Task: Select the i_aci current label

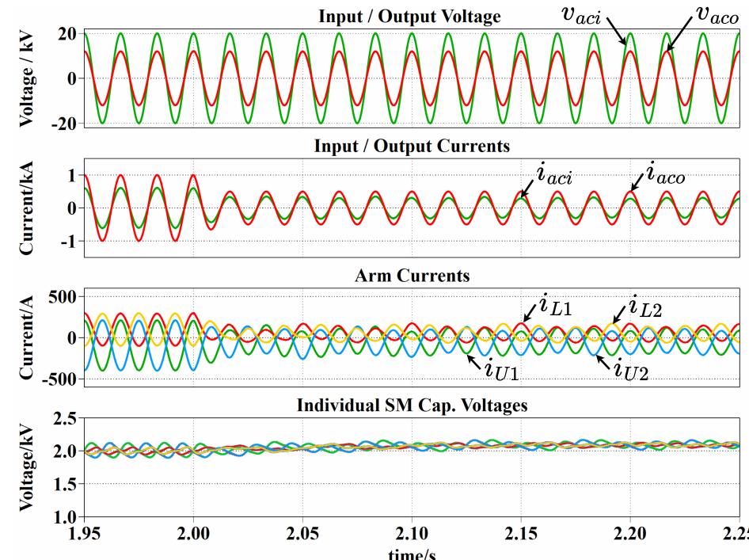Action: (554, 174)
